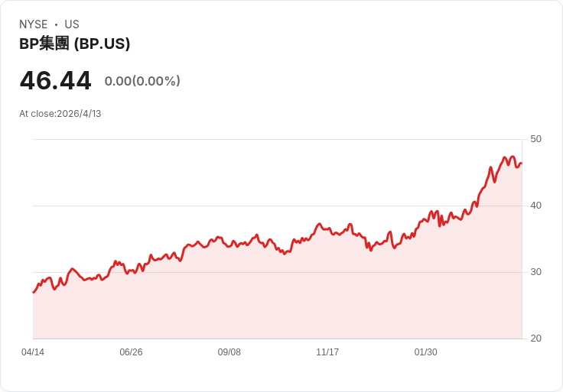Click the BP集團 company name
The image size is (563, 392).
(x=44, y=44)
